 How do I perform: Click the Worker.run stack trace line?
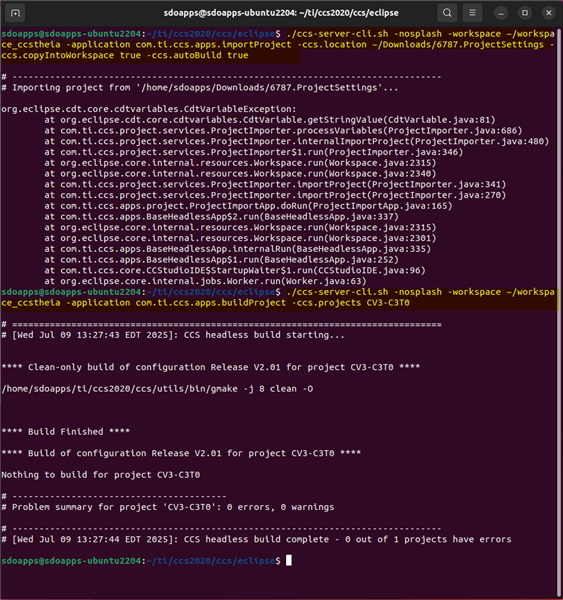click(x=205, y=281)
